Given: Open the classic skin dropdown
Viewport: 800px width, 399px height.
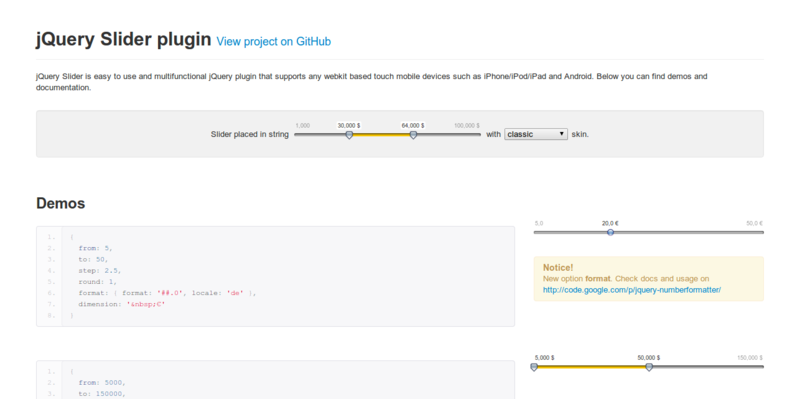Looking at the screenshot, I should click(x=536, y=134).
